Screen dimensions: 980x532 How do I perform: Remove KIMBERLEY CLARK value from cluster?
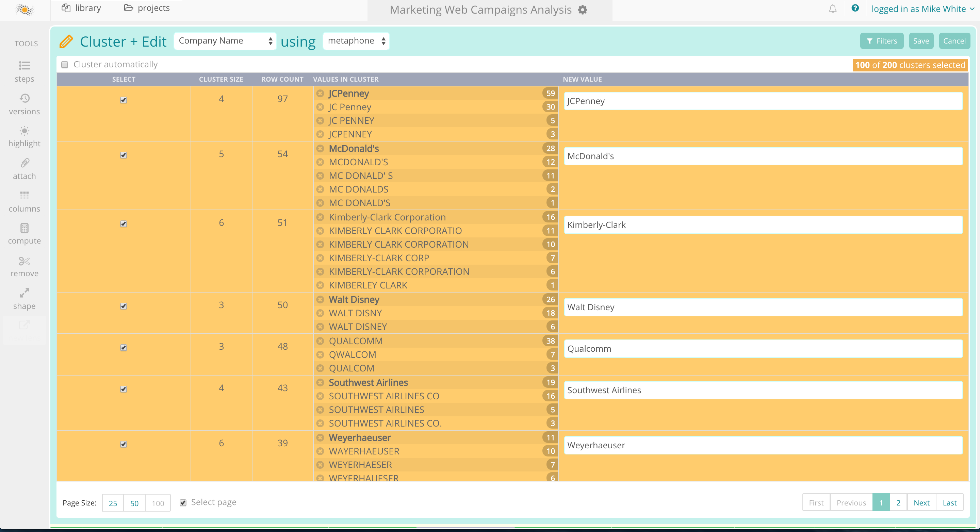[320, 285]
